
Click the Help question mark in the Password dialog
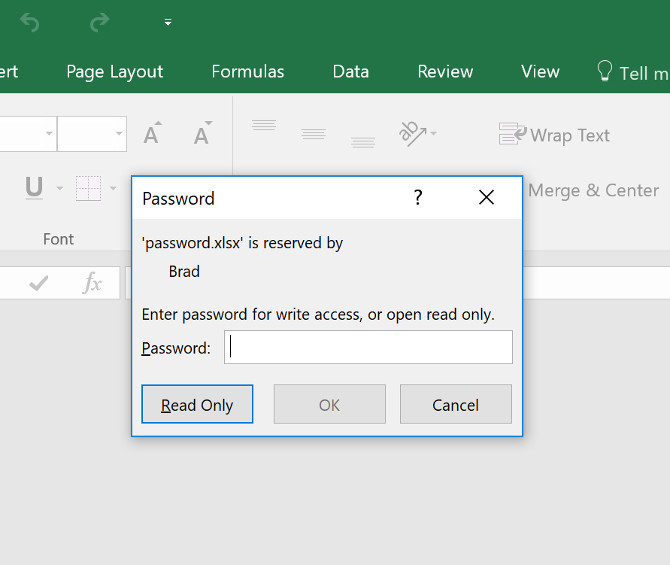(x=418, y=198)
